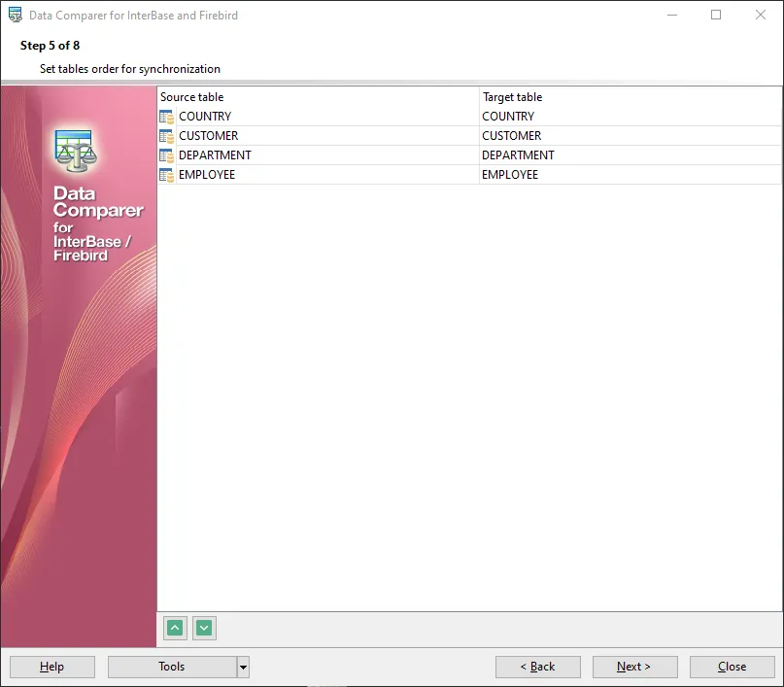
Task: Click the EMPLOYEE source table icon
Action: tap(166, 175)
